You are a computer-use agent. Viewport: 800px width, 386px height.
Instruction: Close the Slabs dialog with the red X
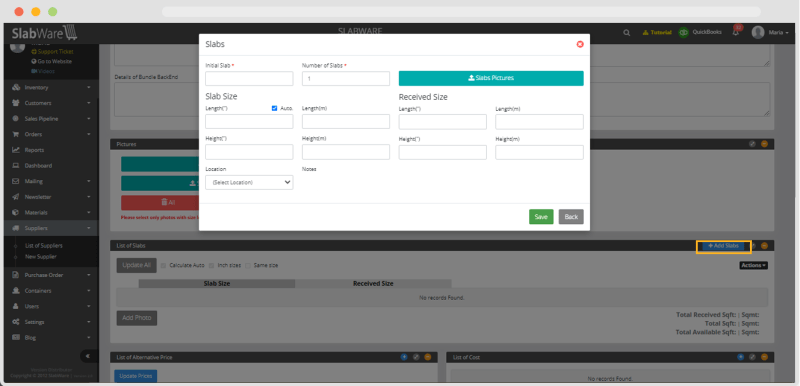[x=580, y=44]
